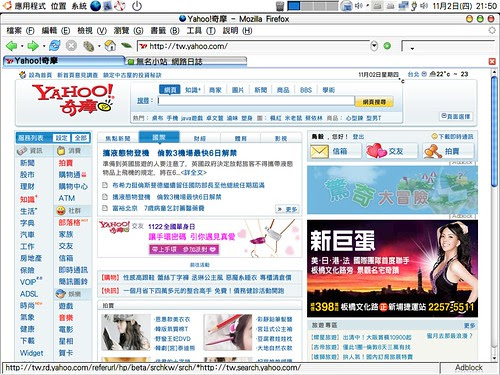Screen dimensions: 500x375
Task: Open the 檢視 (V) menu
Action: point(92,31)
